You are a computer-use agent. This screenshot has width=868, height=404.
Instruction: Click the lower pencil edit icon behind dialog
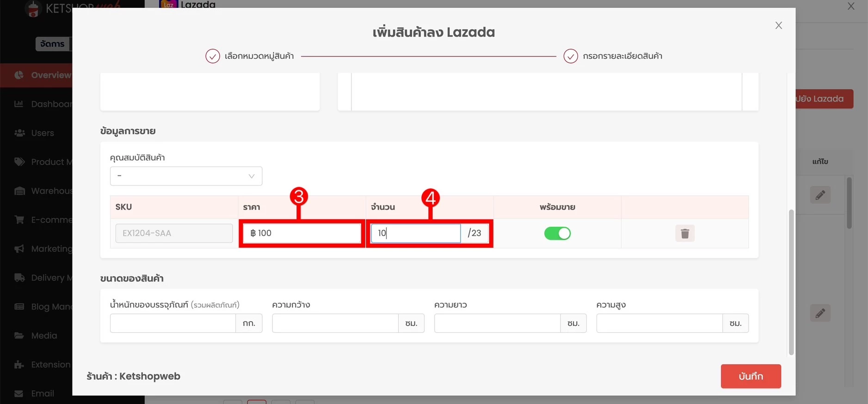click(820, 313)
